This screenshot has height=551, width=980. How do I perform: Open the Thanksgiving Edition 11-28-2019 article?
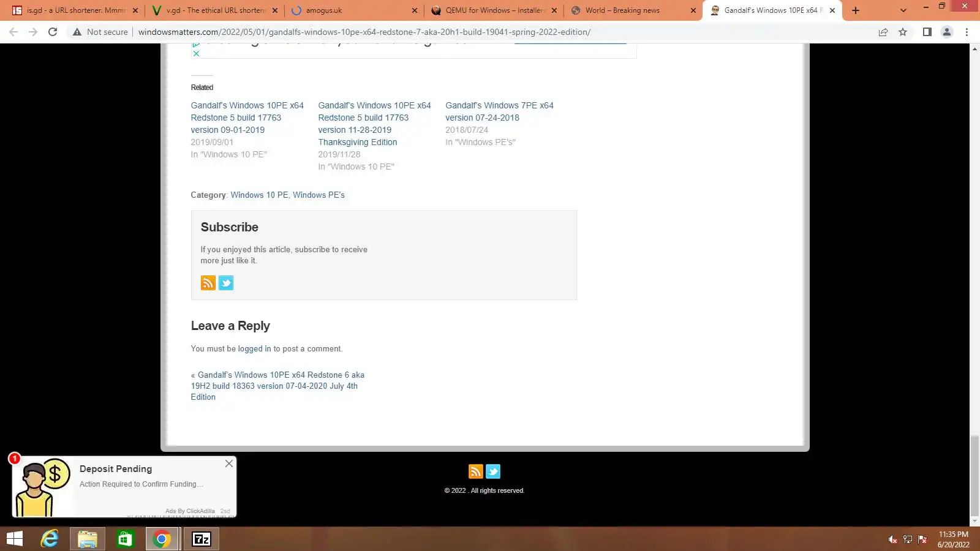pos(374,124)
